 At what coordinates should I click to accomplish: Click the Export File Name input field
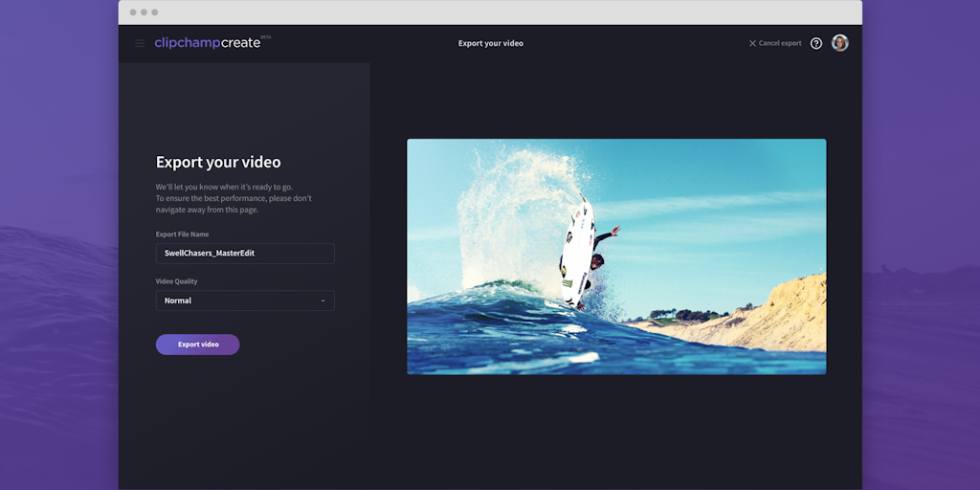[245, 253]
